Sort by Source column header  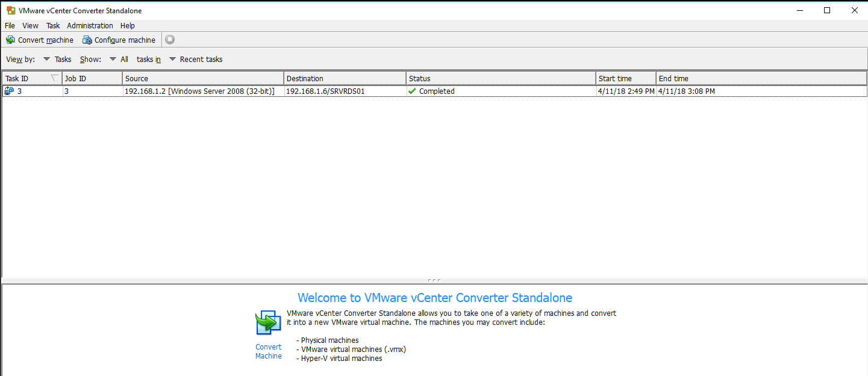pyautogui.click(x=203, y=78)
